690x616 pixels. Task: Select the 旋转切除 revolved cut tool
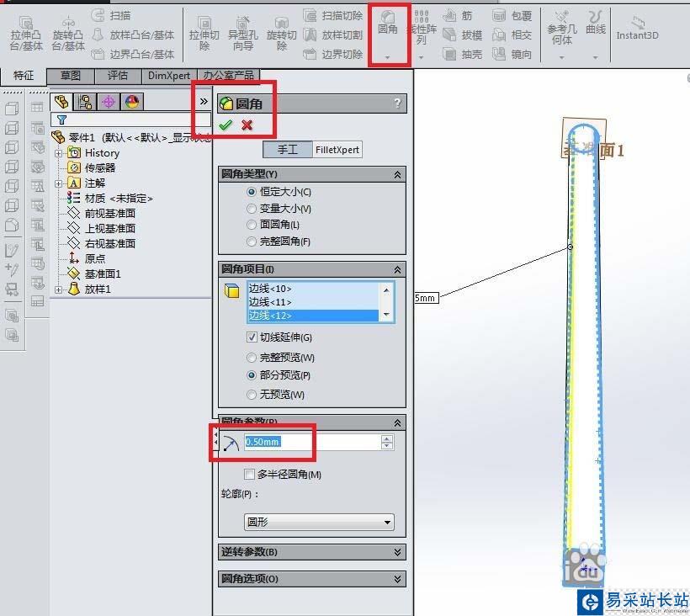282,34
